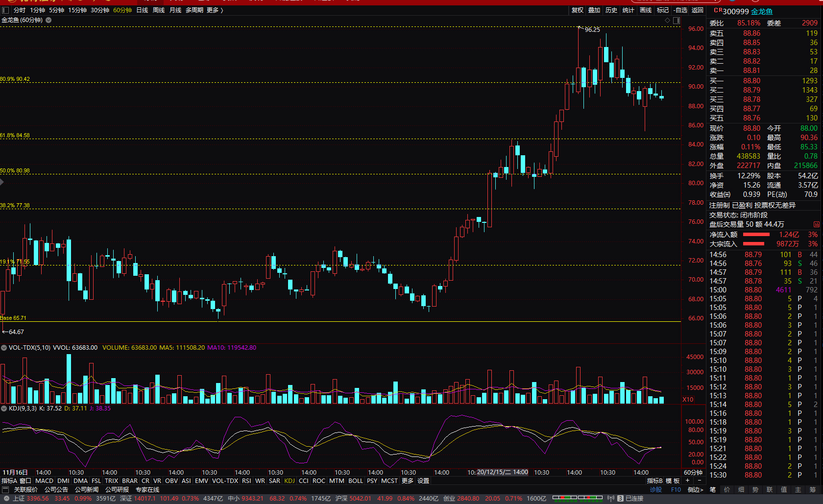Viewport: 823px width, 504px height.
Task: Select the 15分钟 period tab
Action: (77, 10)
